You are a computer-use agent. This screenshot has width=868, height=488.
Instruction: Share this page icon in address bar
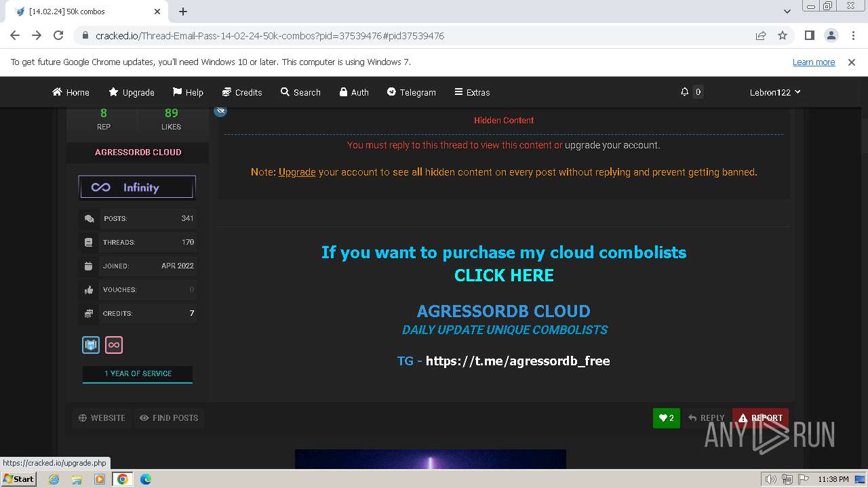coord(761,35)
